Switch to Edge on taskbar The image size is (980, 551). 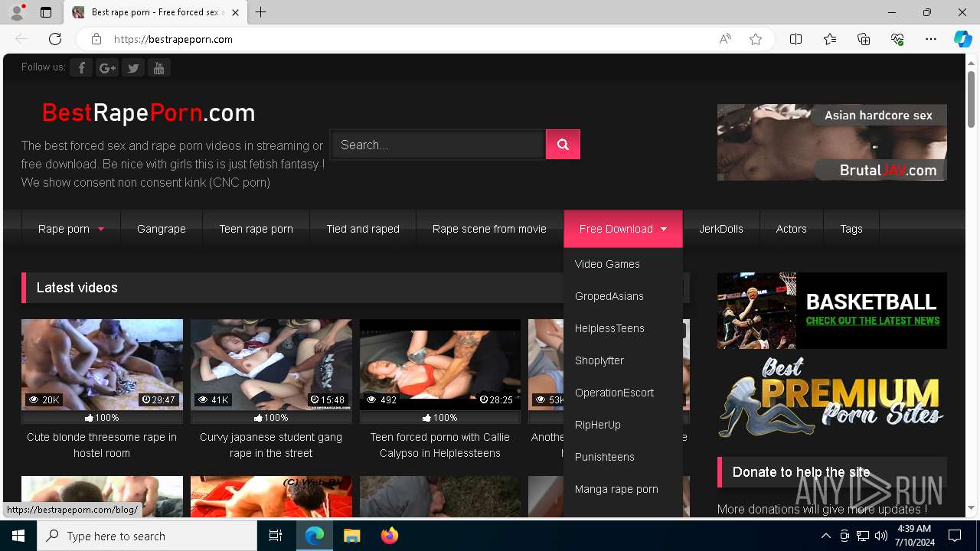point(315,536)
